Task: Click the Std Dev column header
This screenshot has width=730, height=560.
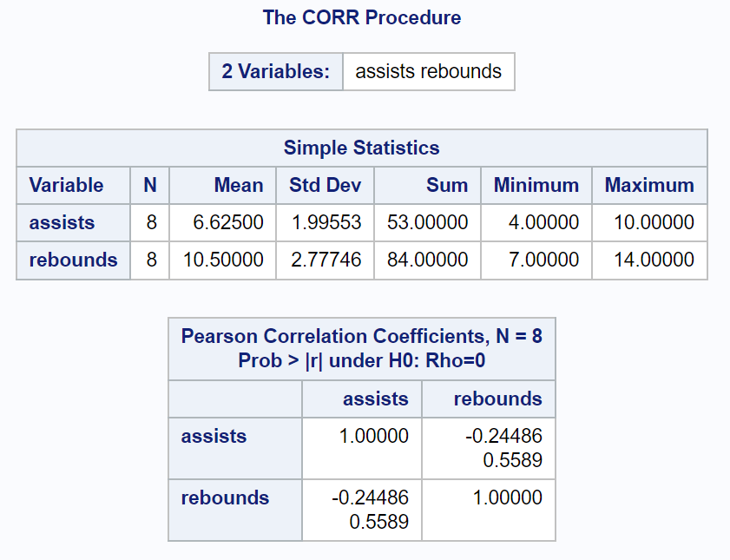Action: (x=325, y=185)
